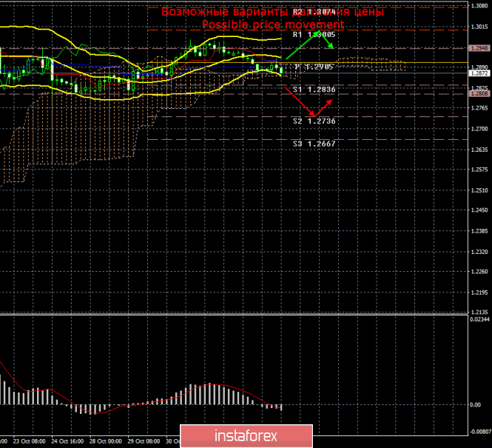Click the 'Possible price movement' title text
This screenshot has height=448, width=492.
[x=273, y=24]
